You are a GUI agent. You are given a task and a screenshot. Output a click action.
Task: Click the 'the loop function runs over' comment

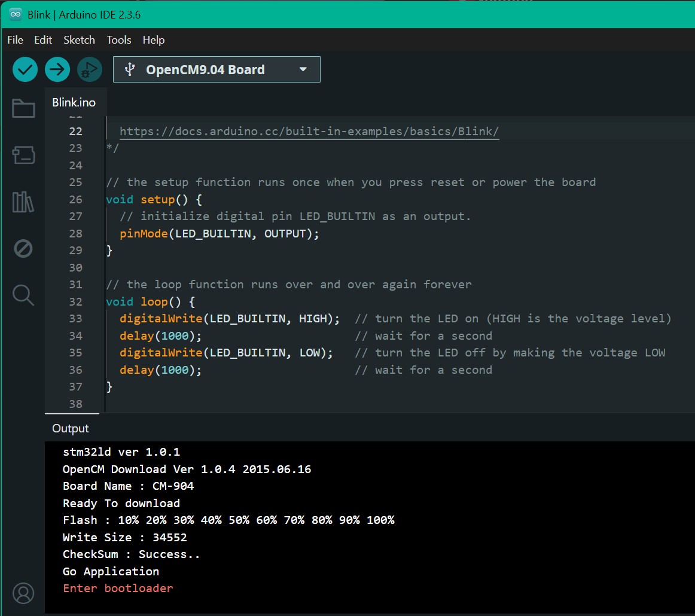[288, 285]
